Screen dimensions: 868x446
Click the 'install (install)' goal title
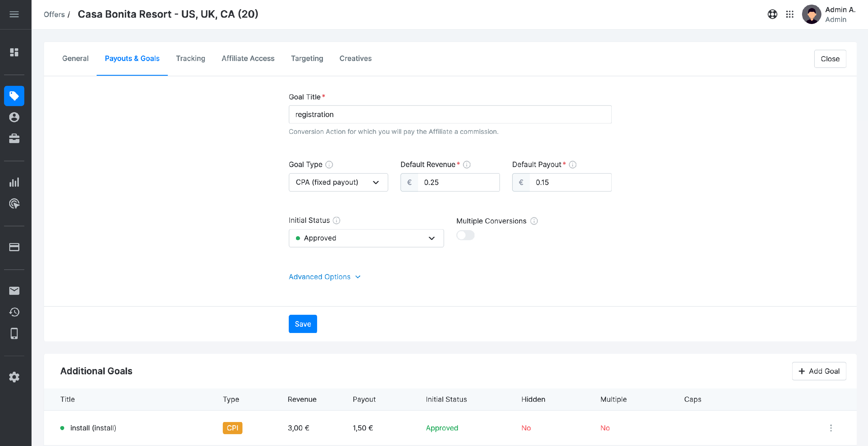pyautogui.click(x=93, y=428)
